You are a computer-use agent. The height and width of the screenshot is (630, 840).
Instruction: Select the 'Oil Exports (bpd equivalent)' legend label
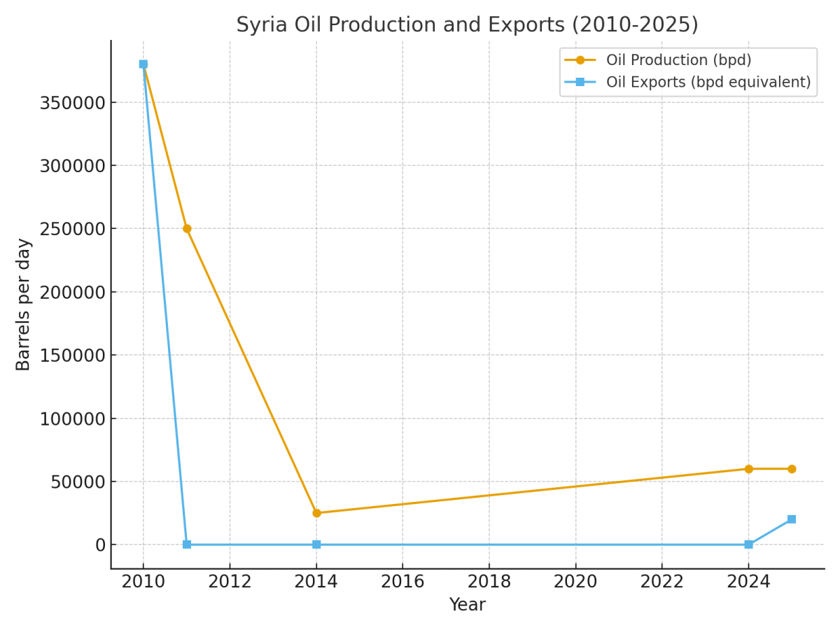pos(708,83)
